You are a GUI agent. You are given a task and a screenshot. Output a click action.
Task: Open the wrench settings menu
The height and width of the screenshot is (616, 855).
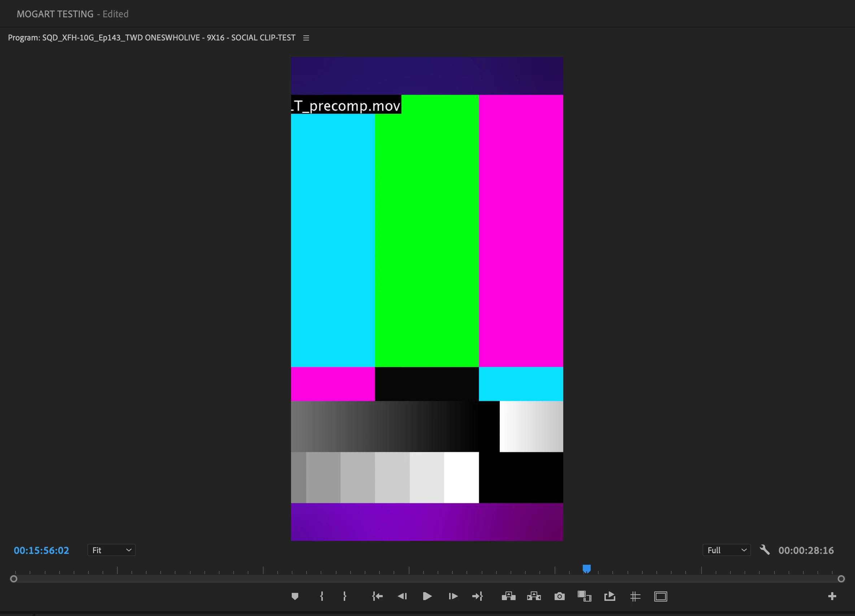pos(764,550)
